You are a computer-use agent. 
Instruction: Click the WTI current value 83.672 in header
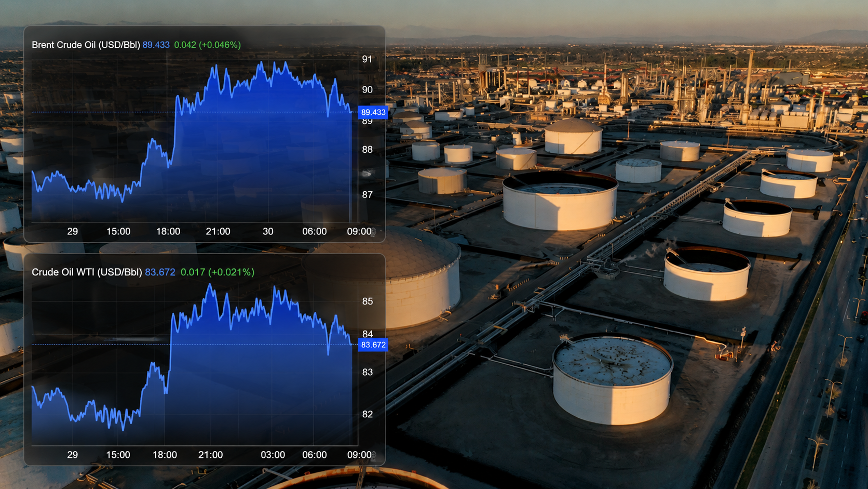[x=160, y=272]
